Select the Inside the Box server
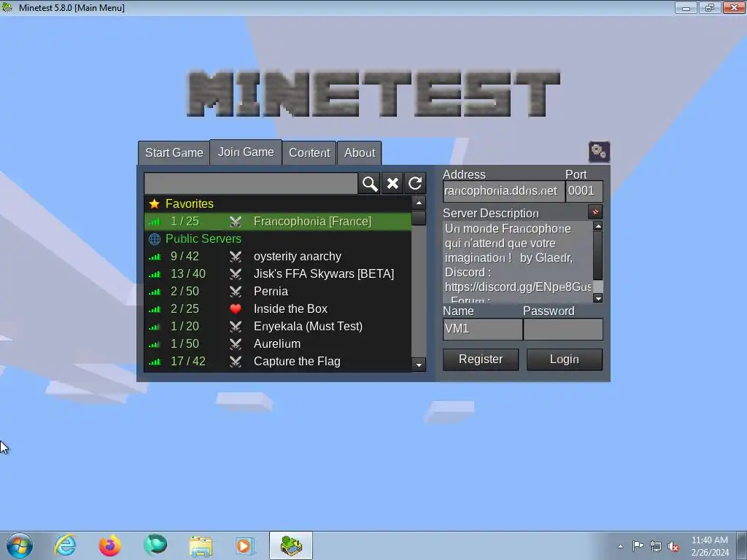747x560 pixels. click(278, 309)
